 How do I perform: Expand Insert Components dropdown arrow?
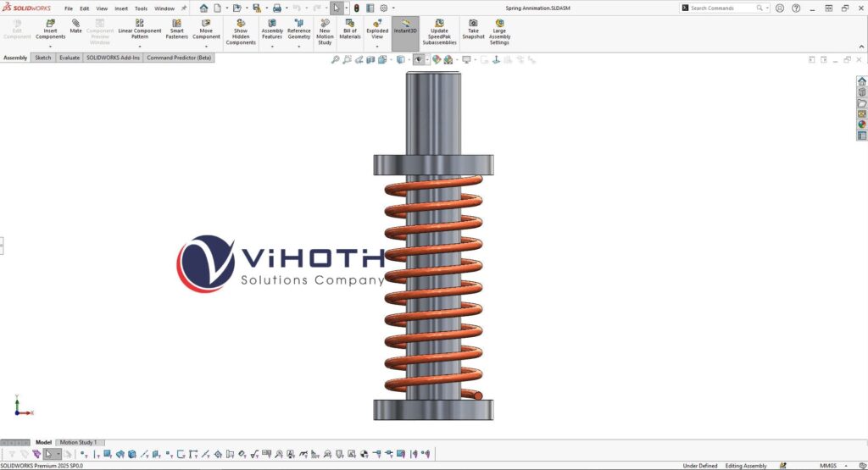click(50, 47)
